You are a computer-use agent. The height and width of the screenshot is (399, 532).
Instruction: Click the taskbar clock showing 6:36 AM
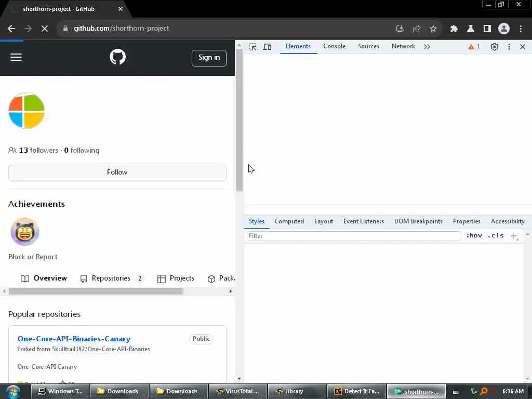coord(513,391)
